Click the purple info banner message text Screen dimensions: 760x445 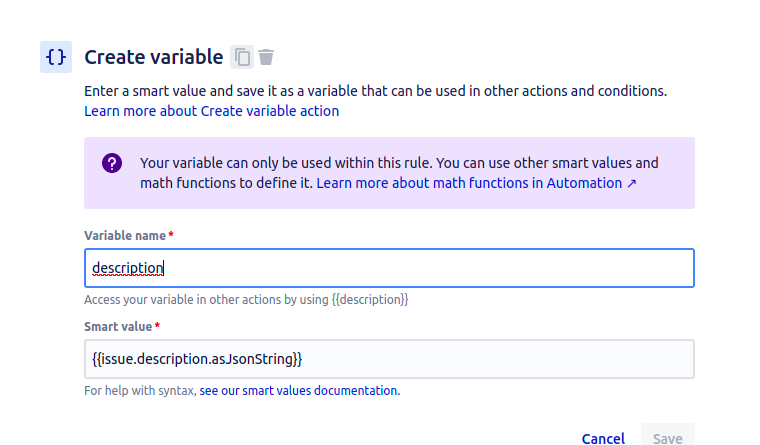[x=399, y=173]
